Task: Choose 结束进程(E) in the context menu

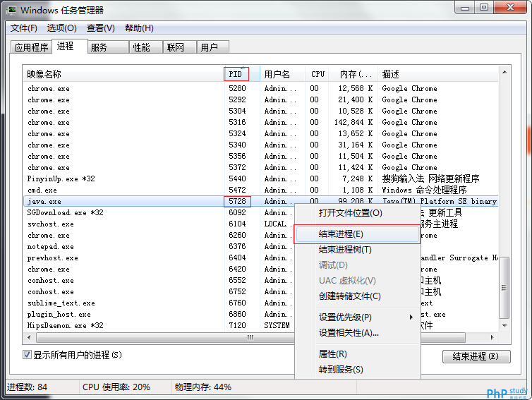Action: 358,234
